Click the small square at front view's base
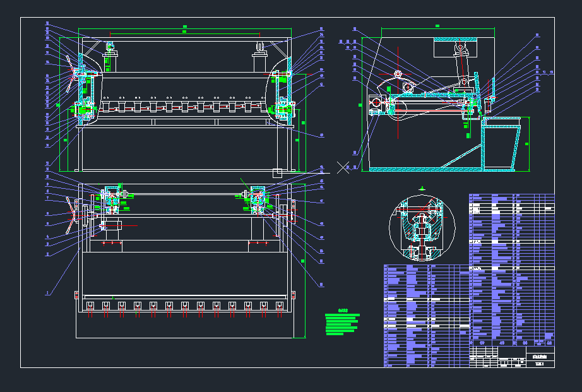This screenshot has height=392, width=582. (276, 172)
